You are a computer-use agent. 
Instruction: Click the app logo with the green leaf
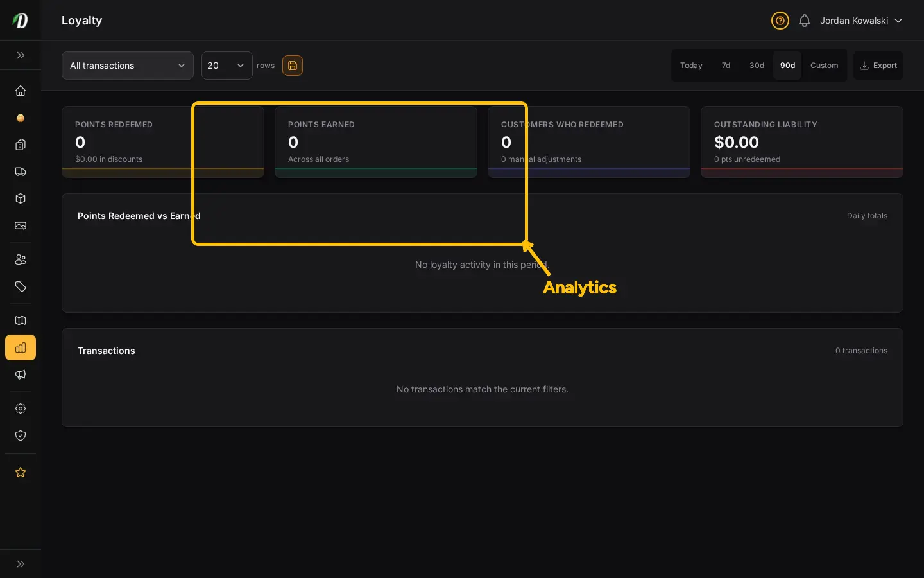click(21, 21)
